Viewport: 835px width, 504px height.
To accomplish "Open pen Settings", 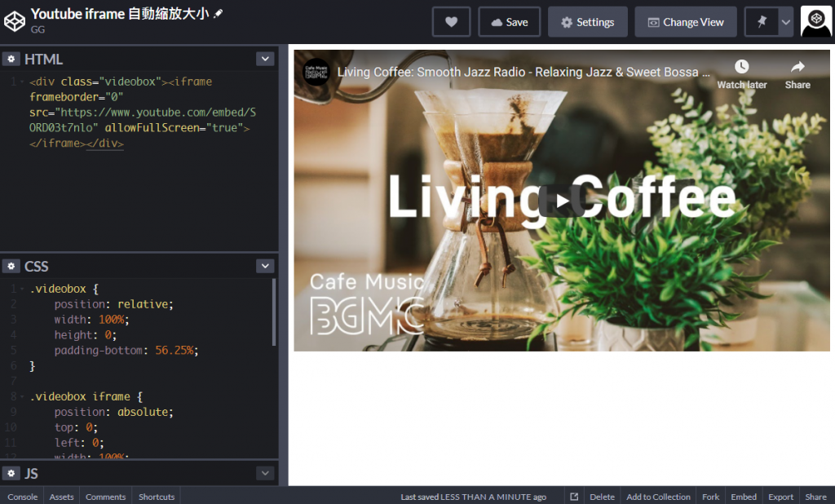I will (x=587, y=22).
